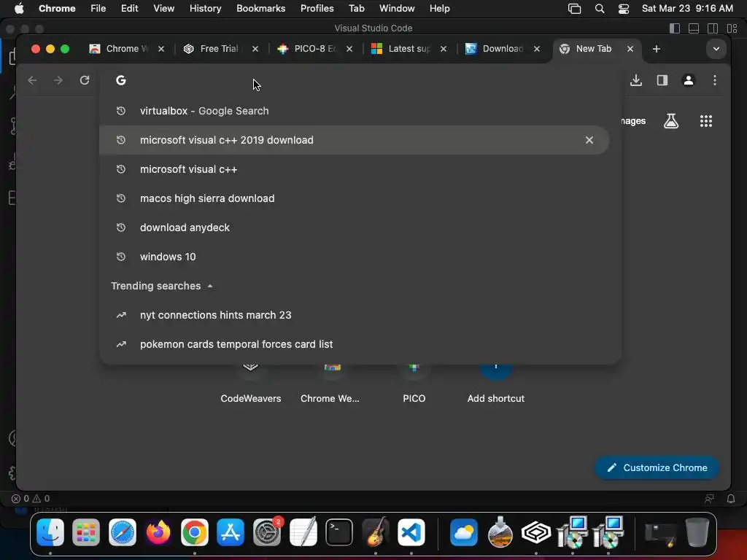Open Safari from the Dock
747x560 pixels.
(123, 532)
